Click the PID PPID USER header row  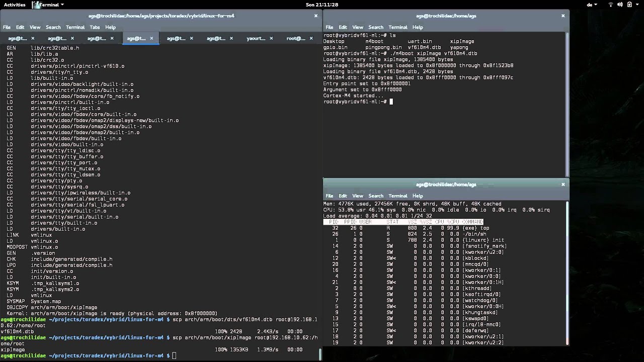point(403,222)
